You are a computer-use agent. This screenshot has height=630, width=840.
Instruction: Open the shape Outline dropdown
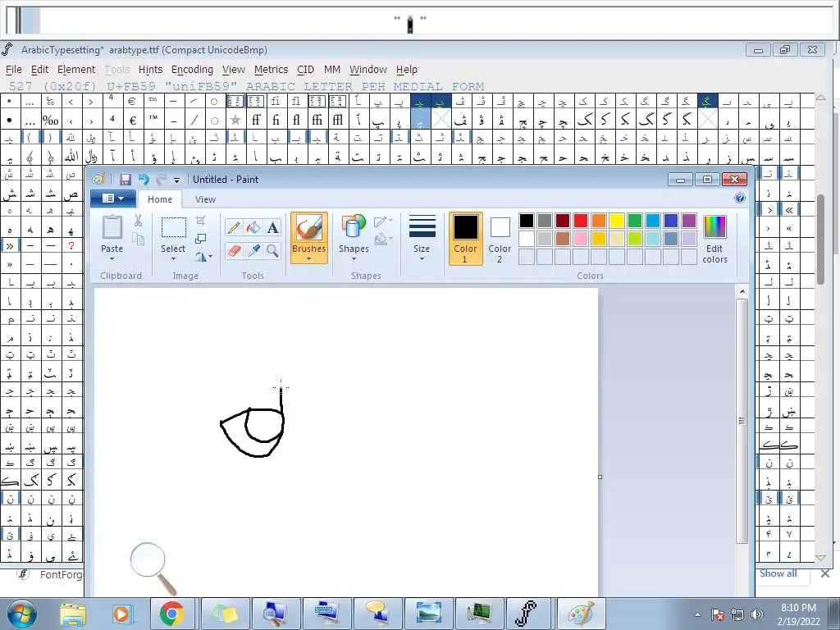pos(384,221)
